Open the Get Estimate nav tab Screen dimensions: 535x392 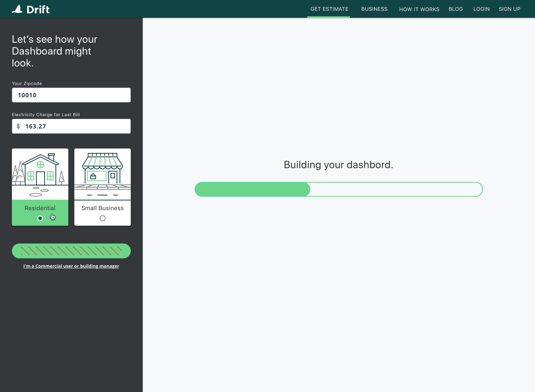click(x=329, y=9)
